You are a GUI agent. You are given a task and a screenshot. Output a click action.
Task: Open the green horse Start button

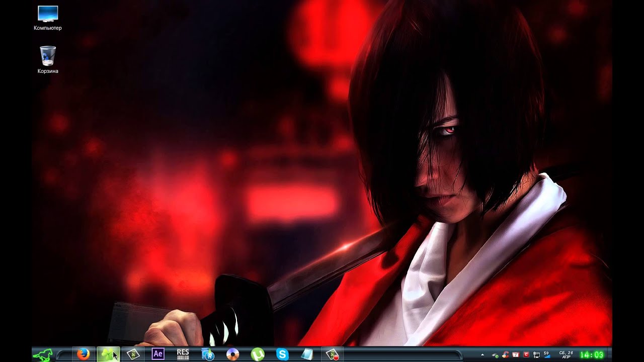43,354
